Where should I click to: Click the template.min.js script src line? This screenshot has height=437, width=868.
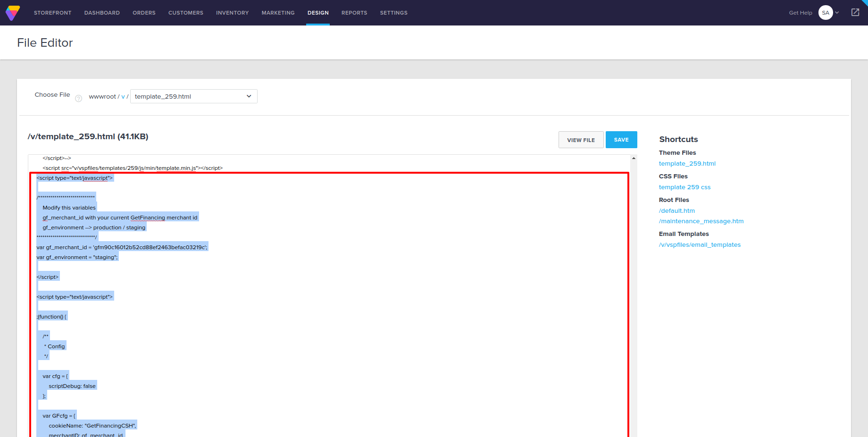[x=133, y=168]
